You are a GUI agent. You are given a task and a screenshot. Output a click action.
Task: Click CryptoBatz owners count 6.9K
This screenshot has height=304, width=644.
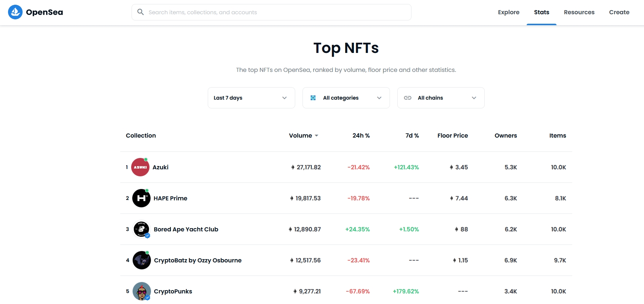pyautogui.click(x=511, y=260)
